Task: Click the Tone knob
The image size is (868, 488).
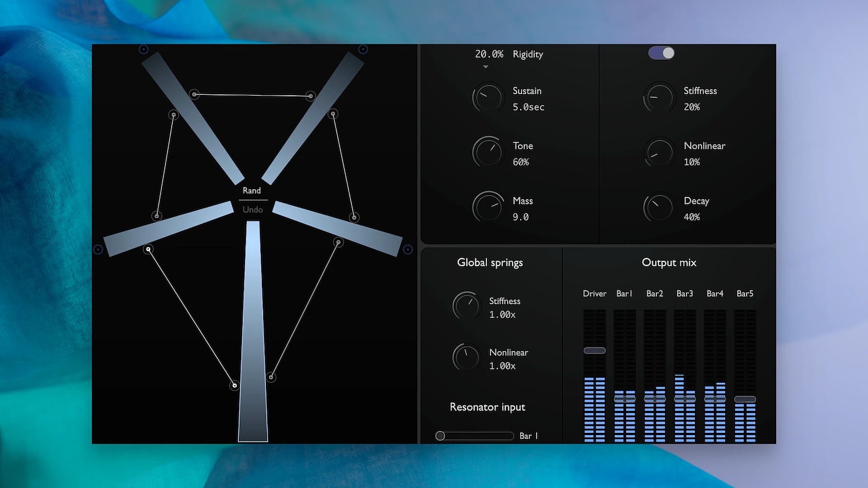Action: (489, 153)
